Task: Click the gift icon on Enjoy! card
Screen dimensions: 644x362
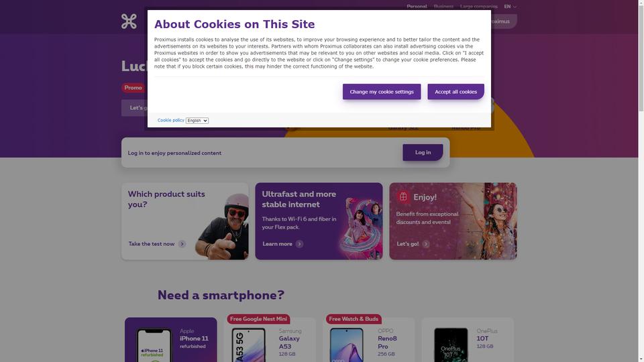Action: point(403,197)
